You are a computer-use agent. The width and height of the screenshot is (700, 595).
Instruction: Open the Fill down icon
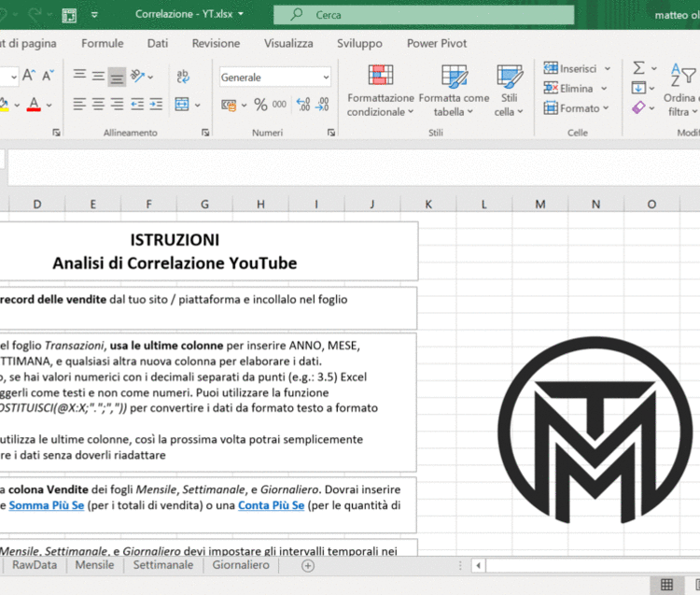(x=638, y=88)
